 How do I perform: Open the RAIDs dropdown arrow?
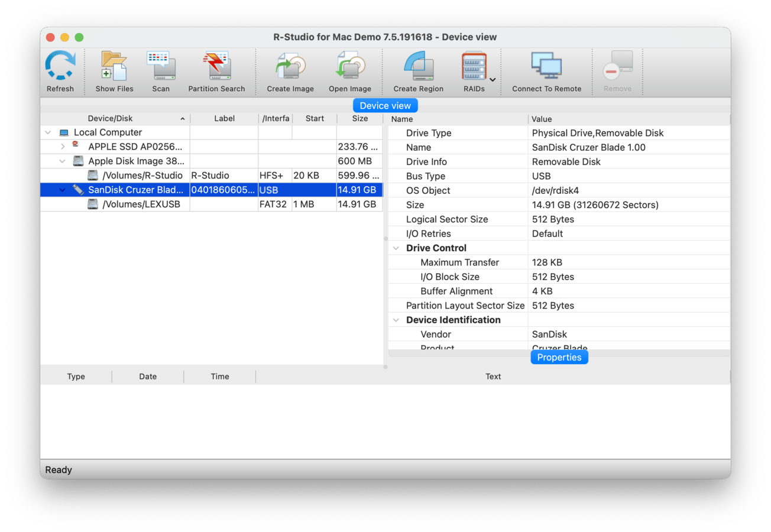(493, 79)
